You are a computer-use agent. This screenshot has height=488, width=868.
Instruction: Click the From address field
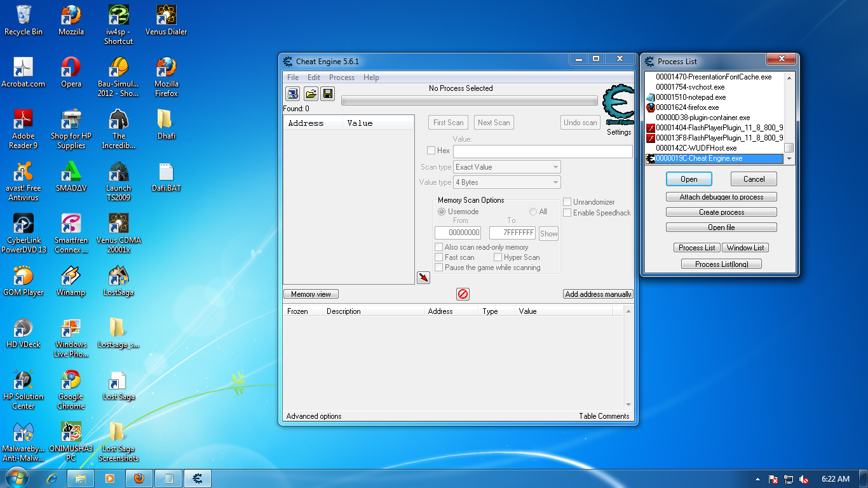coord(458,233)
